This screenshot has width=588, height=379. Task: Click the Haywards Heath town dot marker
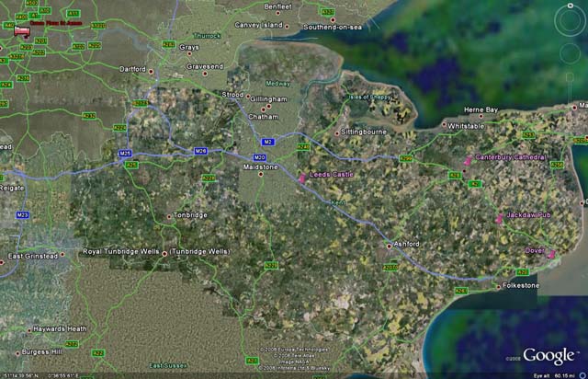(29, 330)
